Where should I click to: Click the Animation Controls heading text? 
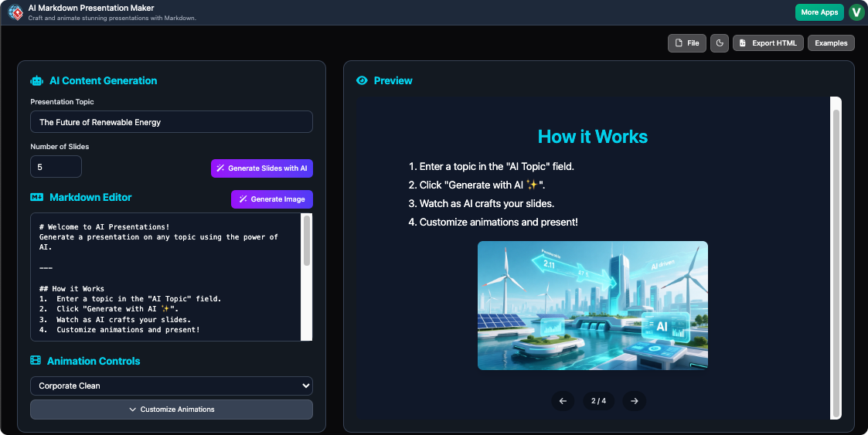[94, 361]
